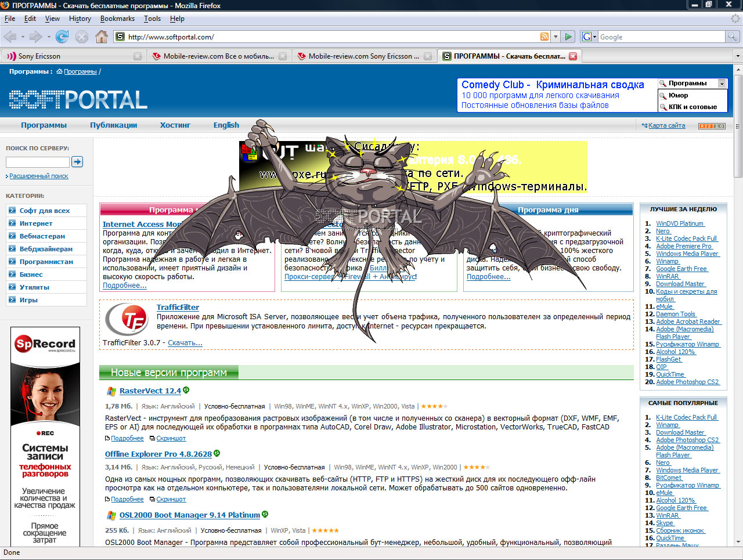Click the scrollbar down arrow
The image size is (743, 560).
tap(738, 541)
